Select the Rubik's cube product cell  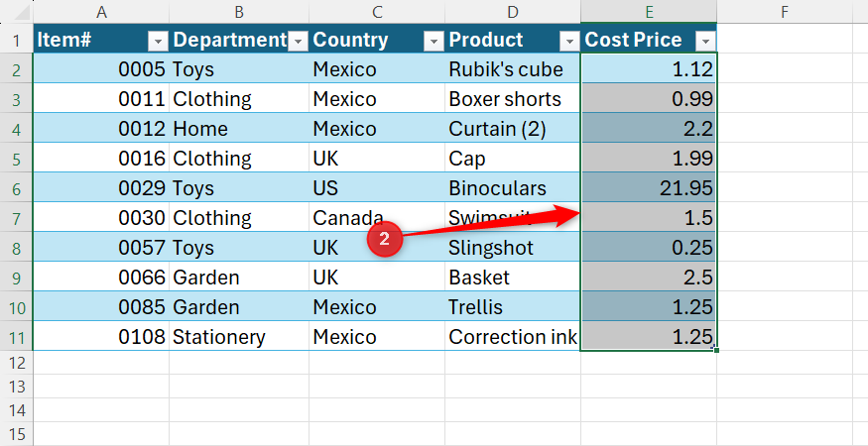coord(513,68)
